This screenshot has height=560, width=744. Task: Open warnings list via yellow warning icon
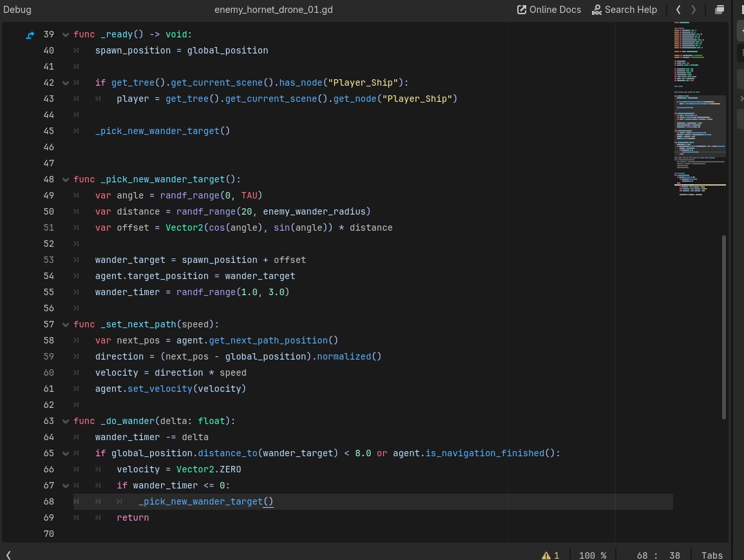(x=546, y=555)
